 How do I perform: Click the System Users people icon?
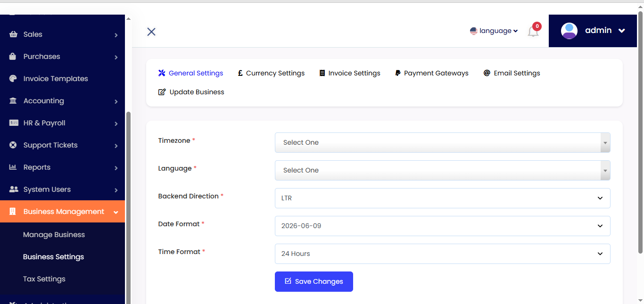pyautogui.click(x=14, y=189)
